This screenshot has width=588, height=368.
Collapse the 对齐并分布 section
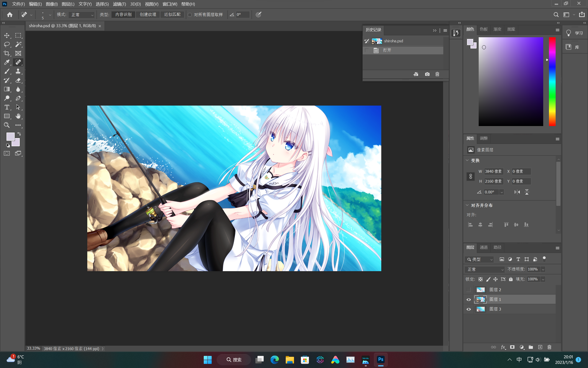tap(467, 205)
